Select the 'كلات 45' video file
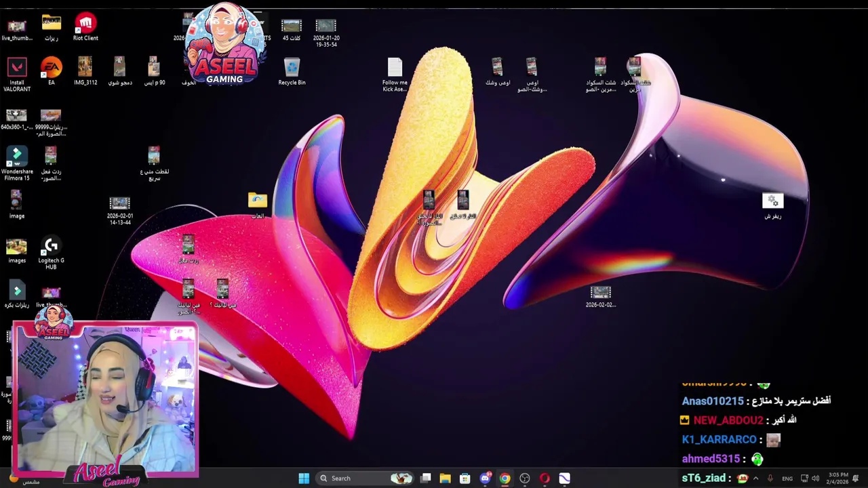 coord(292,29)
